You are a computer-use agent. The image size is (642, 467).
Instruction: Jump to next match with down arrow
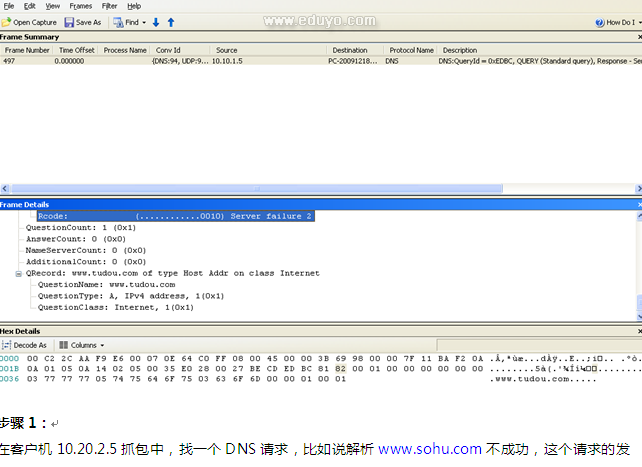[x=156, y=22]
